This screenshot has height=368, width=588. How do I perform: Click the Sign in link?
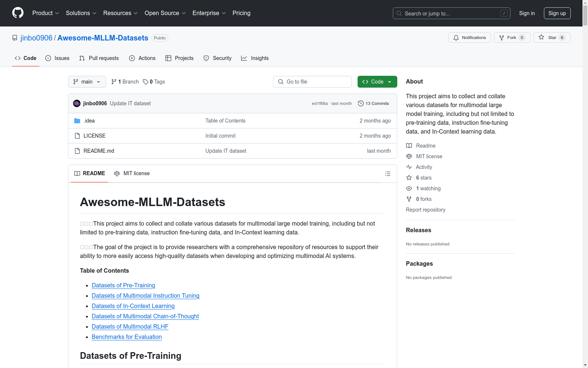coord(527,13)
